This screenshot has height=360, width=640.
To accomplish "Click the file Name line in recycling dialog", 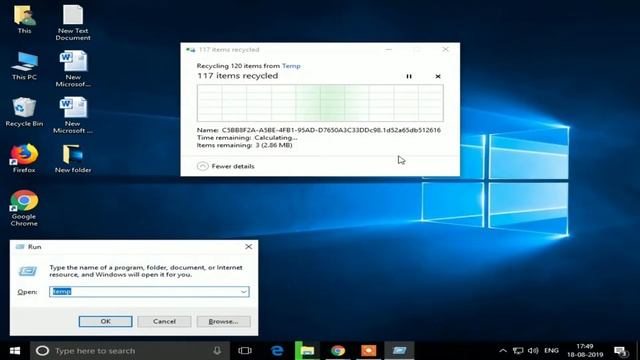I will click(x=319, y=130).
